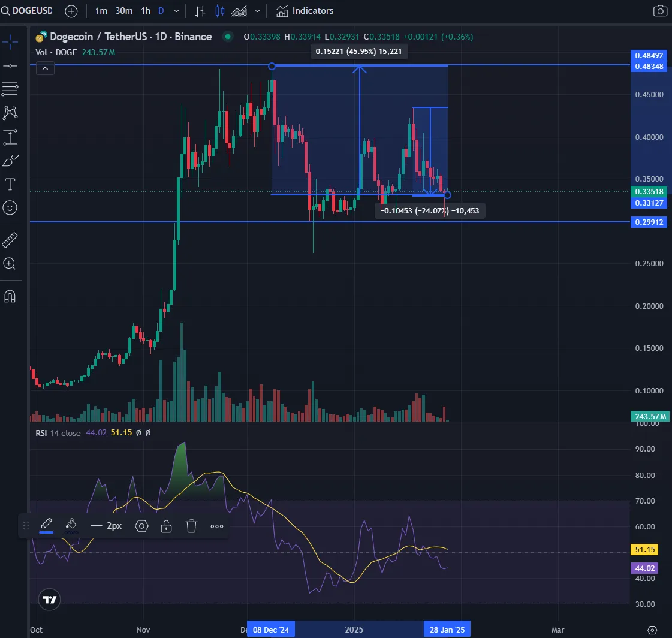Click measurement anchor point near 0.33127
This screenshot has width=672, height=638.
(x=447, y=195)
